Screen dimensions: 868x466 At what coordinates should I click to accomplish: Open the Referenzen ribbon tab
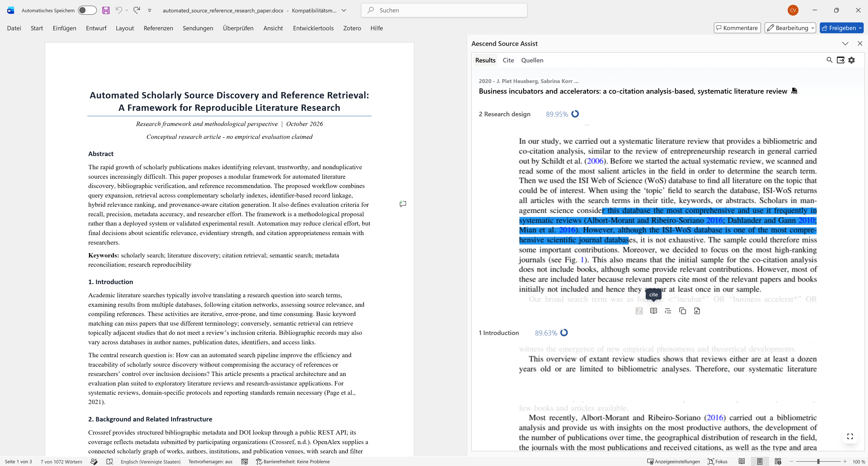coord(158,28)
